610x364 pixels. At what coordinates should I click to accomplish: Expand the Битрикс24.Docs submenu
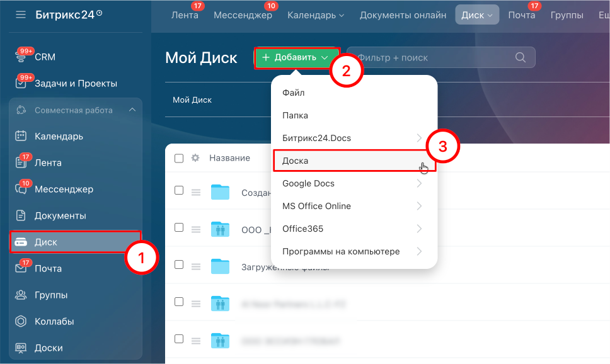click(353, 138)
